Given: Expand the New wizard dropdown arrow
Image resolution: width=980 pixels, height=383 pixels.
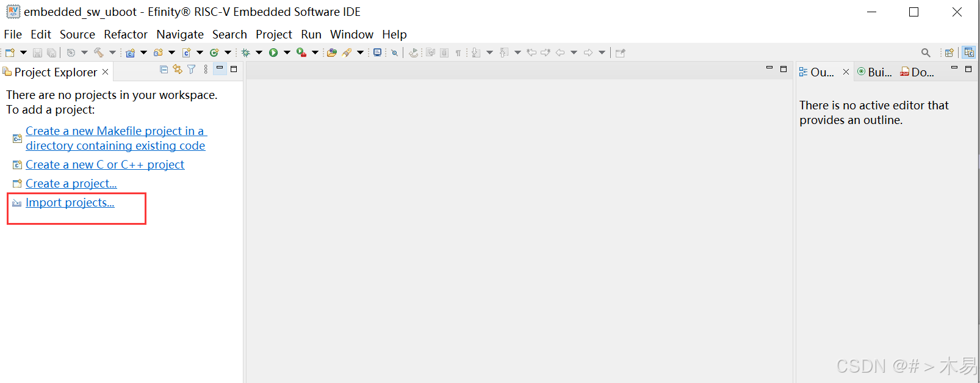Looking at the screenshot, I should point(23,53).
